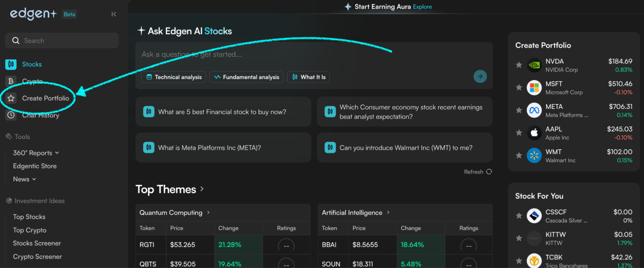Focus the Search field in sidebar
Viewport: 644px width, 268px height.
point(62,40)
